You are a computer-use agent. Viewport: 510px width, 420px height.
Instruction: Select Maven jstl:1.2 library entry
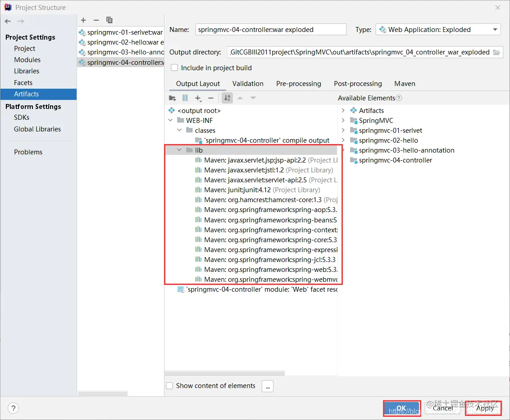(264, 170)
